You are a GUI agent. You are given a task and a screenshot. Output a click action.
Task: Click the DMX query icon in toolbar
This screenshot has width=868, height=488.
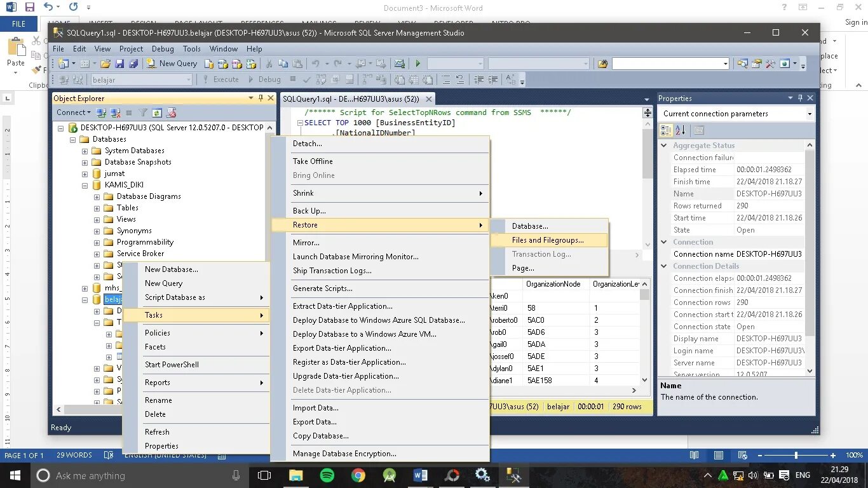point(237,64)
